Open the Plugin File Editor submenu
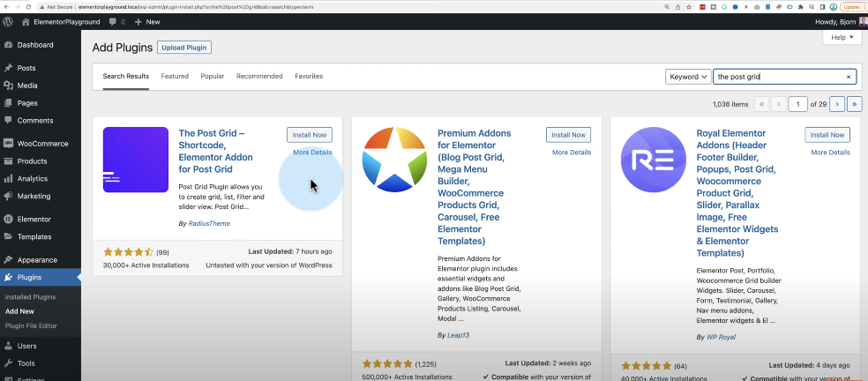 click(31, 325)
